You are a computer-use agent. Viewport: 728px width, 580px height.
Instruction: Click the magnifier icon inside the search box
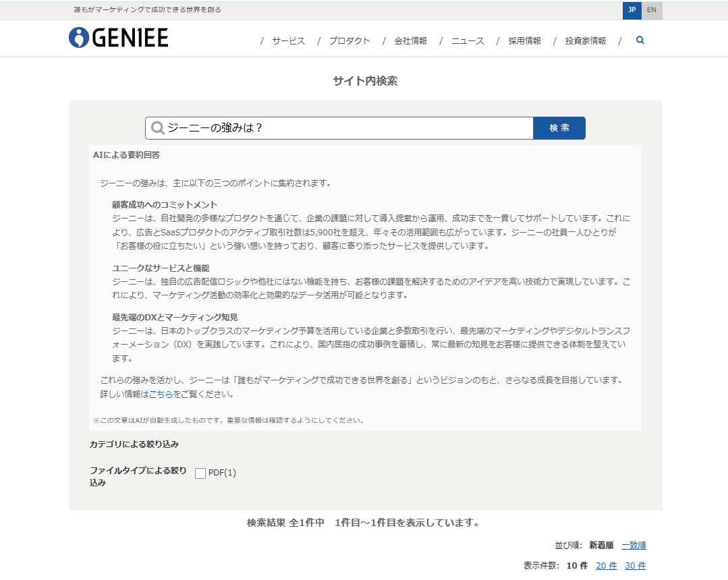158,128
